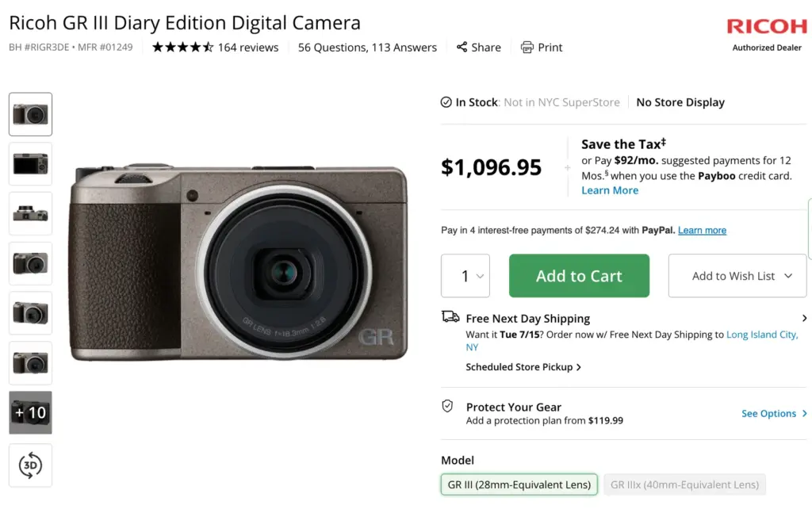
Task: Click the Share icon
Action: click(x=462, y=48)
